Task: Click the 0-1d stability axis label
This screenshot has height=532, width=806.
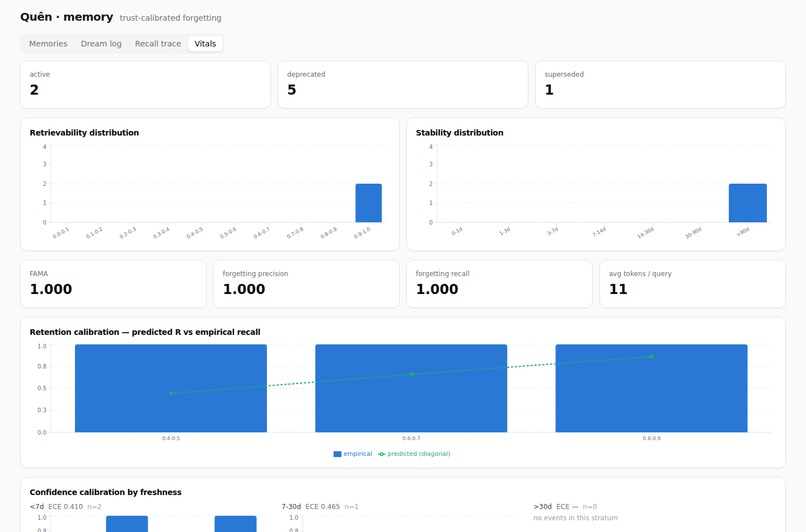Action: pos(456,232)
